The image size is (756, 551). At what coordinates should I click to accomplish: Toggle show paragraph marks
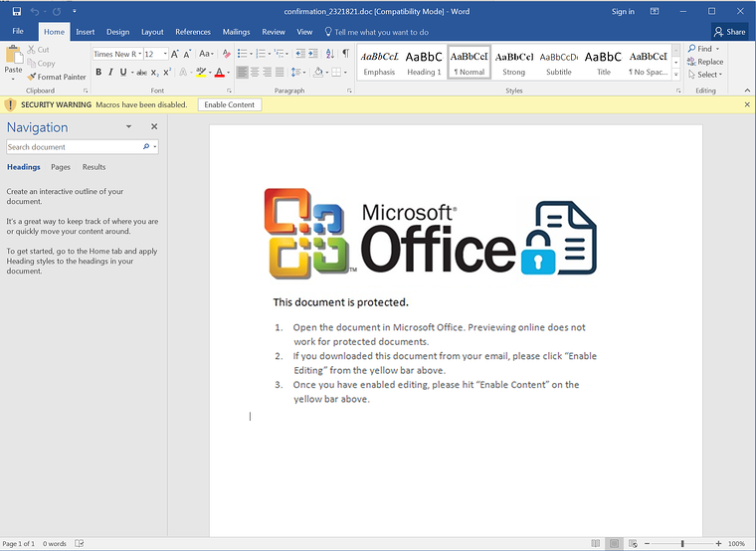click(x=345, y=54)
